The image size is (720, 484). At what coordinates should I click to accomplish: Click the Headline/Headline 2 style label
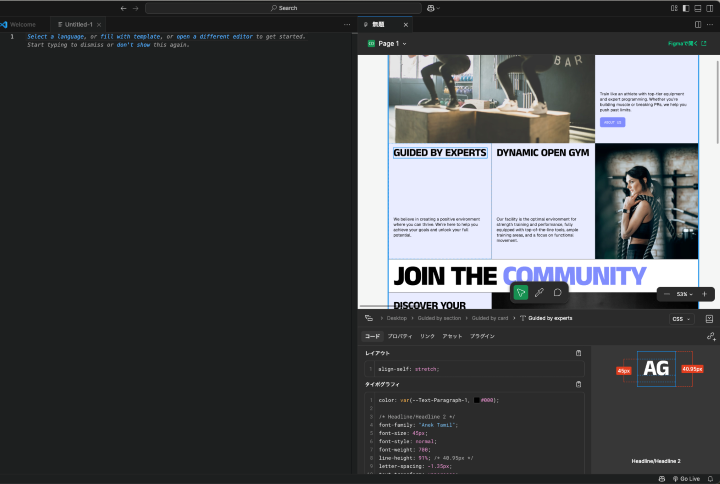coord(656,461)
